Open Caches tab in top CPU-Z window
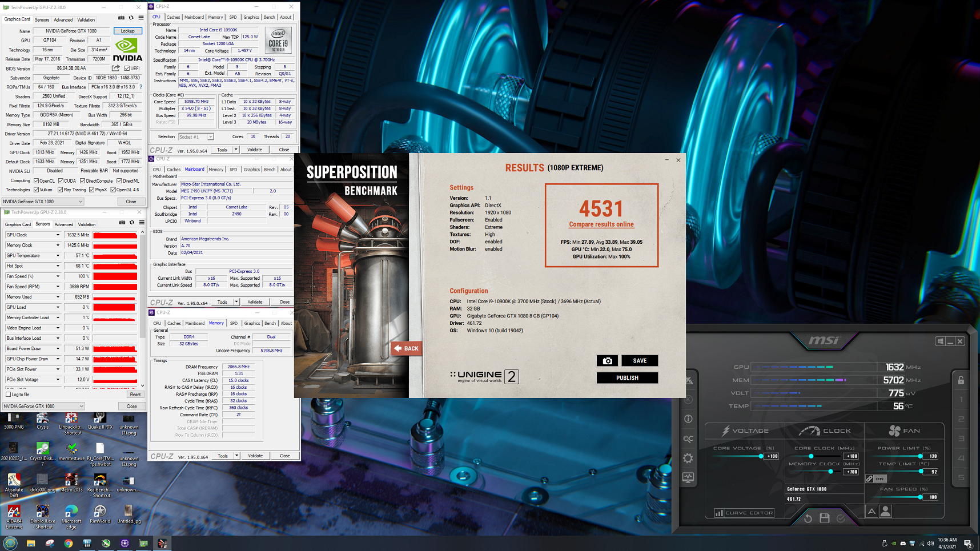 coord(174,17)
